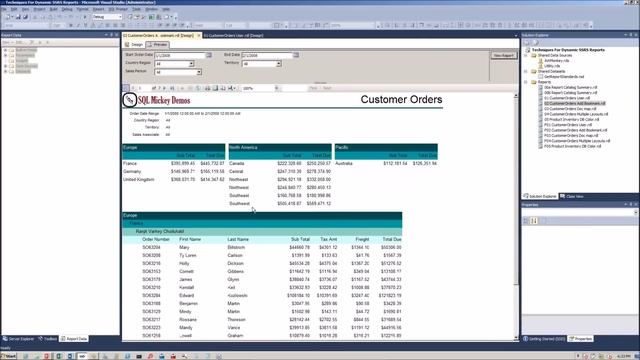
Task: Open the Toolbox tab
Action: coord(48,339)
